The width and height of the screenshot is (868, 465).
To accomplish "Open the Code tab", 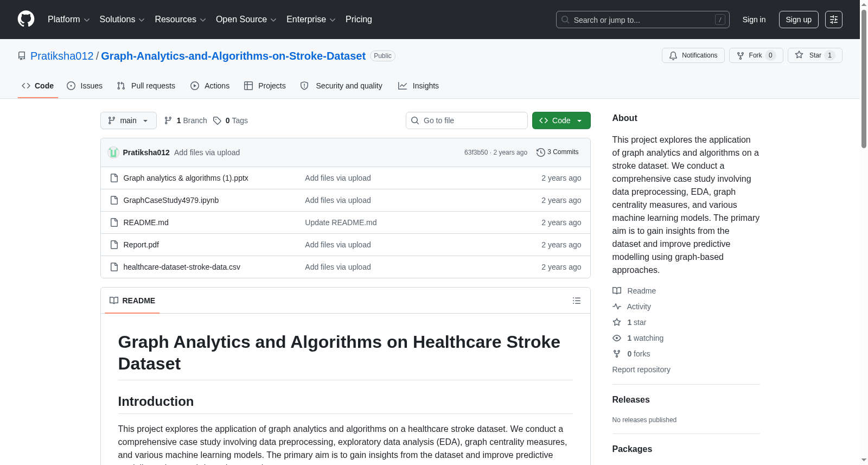I will 38,86.
